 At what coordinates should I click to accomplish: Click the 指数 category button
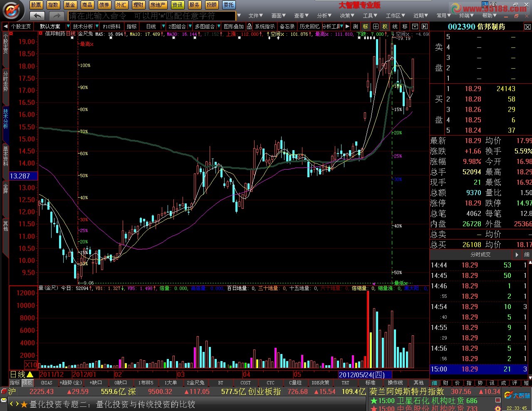point(53,5)
